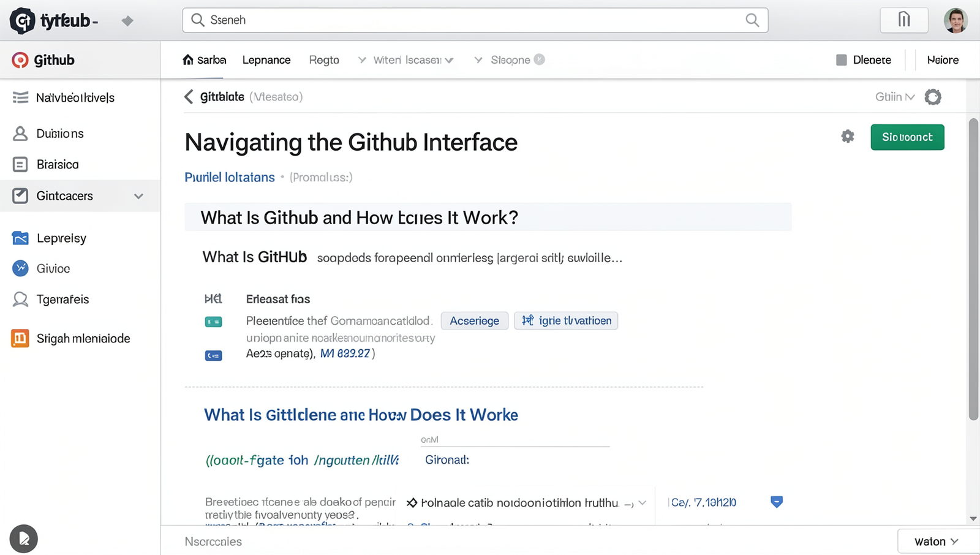Click the orange Srigah mleniaiode icon
This screenshot has height=555, width=980.
[x=20, y=338]
